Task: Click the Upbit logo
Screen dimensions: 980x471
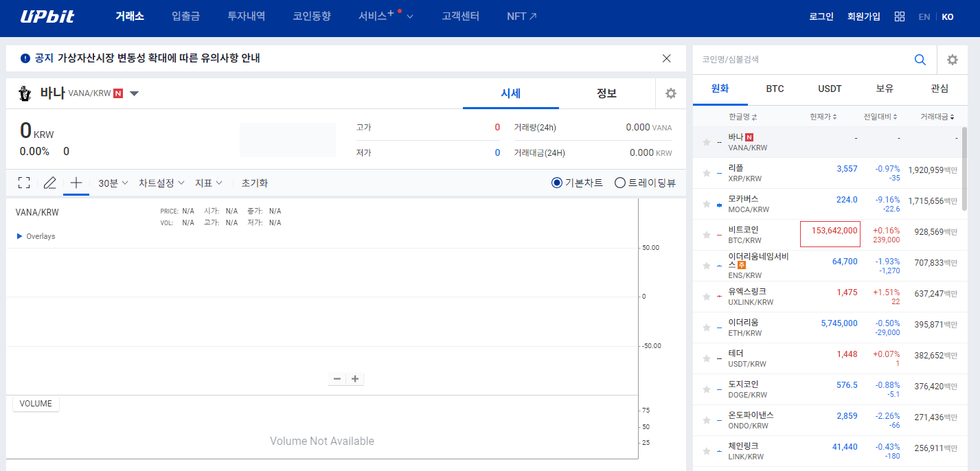Action: tap(47, 17)
